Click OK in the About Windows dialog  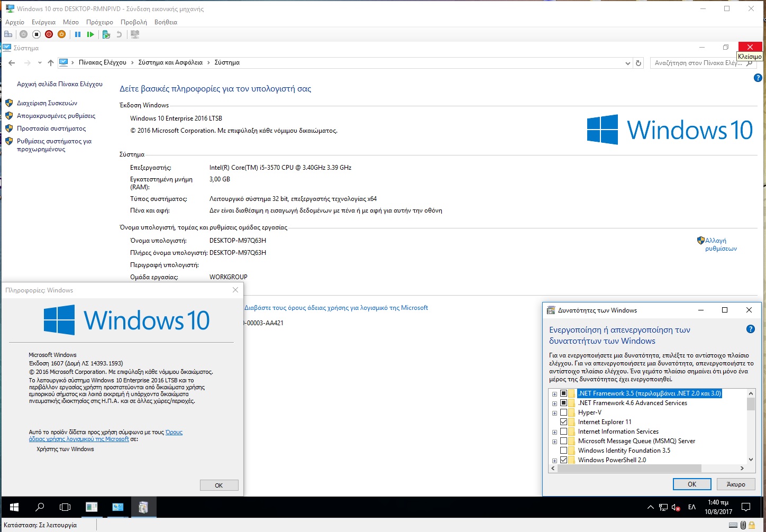pyautogui.click(x=219, y=485)
